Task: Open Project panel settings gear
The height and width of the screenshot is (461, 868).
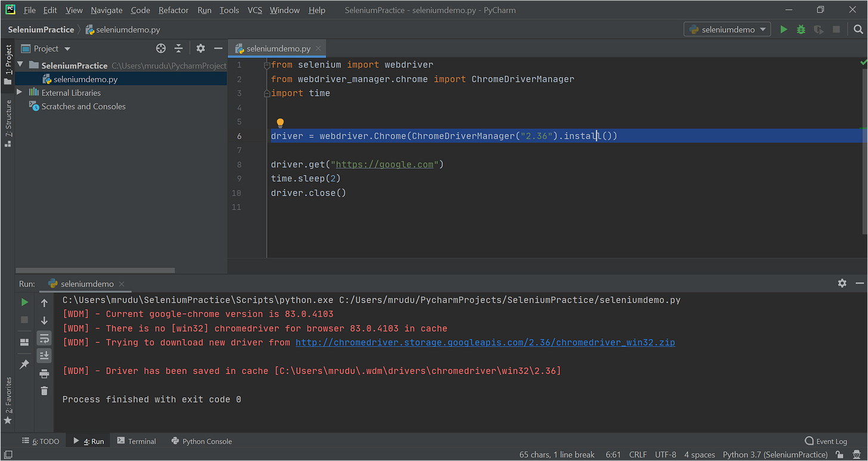Action: point(200,48)
